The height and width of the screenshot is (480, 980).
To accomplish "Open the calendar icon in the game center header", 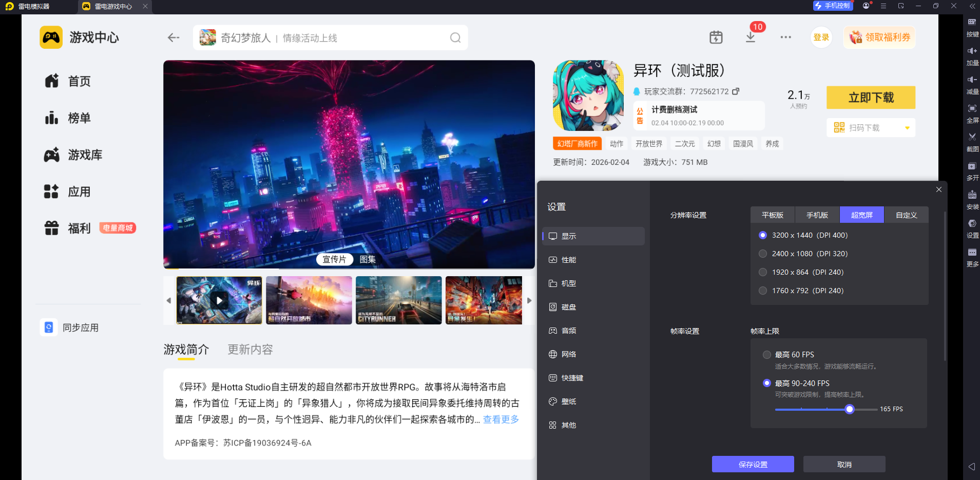I will pyautogui.click(x=716, y=37).
